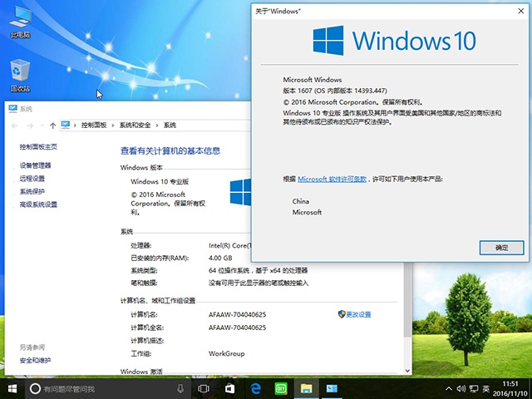The height and width of the screenshot is (399, 532).
Task: Open the 回收站 recycle bin icon
Action: point(20,76)
